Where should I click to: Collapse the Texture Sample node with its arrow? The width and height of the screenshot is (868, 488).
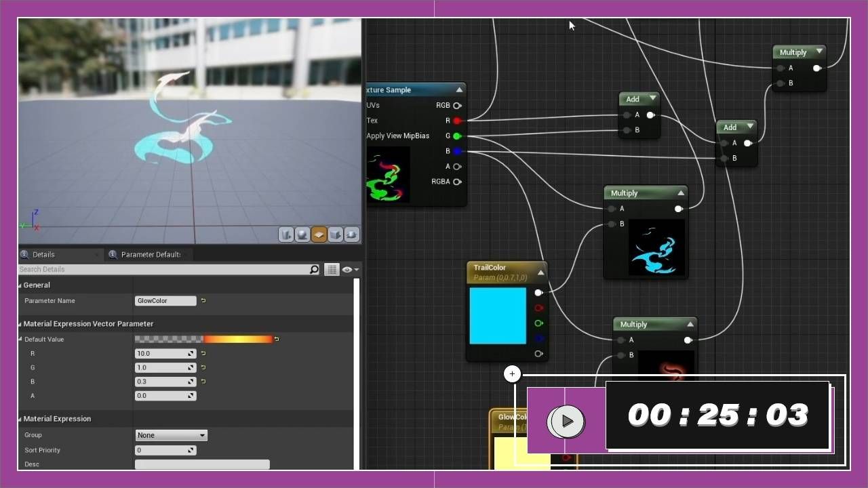pyautogui.click(x=459, y=89)
